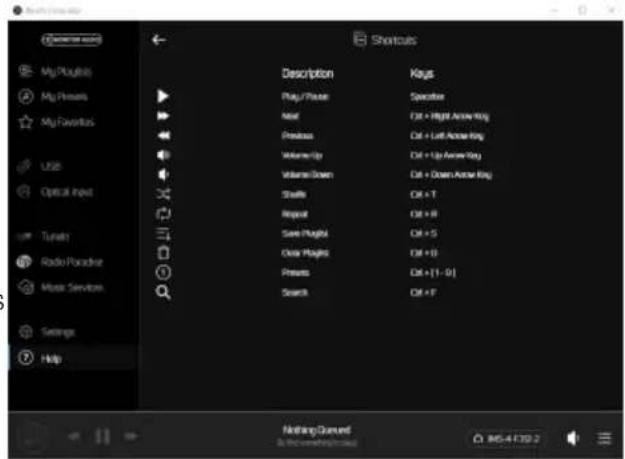Click the speaker volume icon in player bar
This screenshot has width=625, height=459.
[x=573, y=438]
